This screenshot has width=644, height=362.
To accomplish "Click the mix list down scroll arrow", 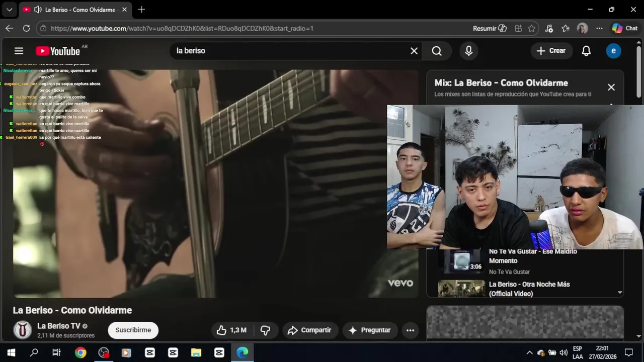I will coord(620,293).
